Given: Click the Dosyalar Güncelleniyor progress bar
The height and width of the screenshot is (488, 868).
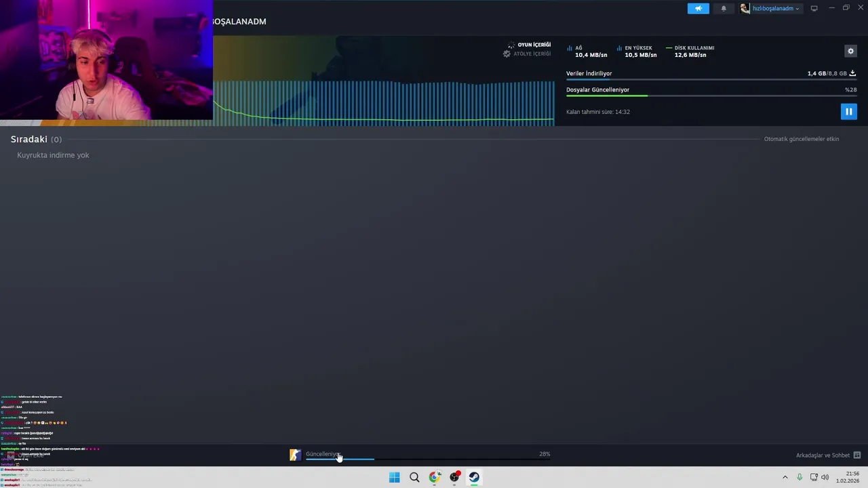Looking at the screenshot, I should click(x=711, y=96).
